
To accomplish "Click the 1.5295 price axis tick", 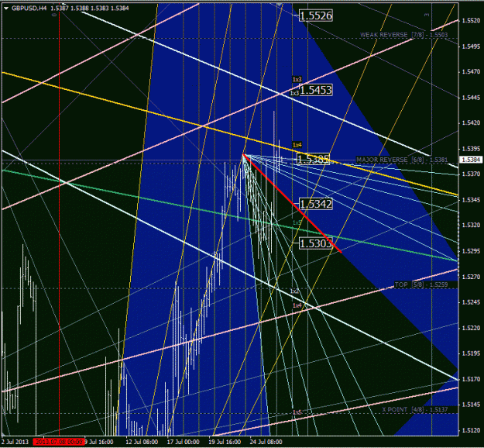I will [x=471, y=251].
